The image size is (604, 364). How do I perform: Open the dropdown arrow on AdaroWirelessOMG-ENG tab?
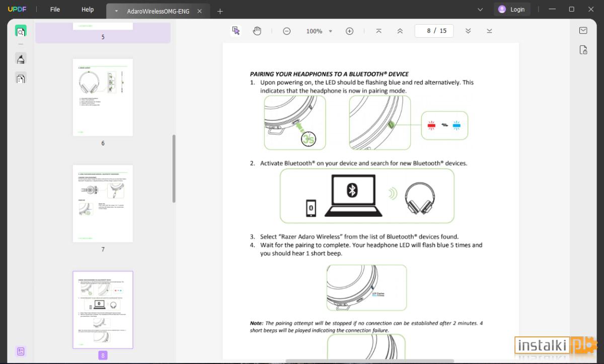click(116, 11)
